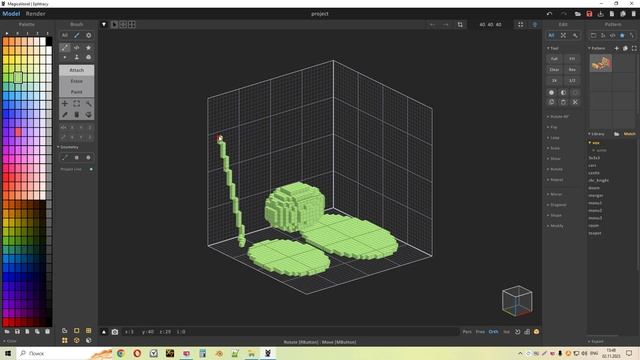The height and width of the screenshot is (360, 640).
Task: Click the copy icon in Tool section
Action: [x=551, y=102]
